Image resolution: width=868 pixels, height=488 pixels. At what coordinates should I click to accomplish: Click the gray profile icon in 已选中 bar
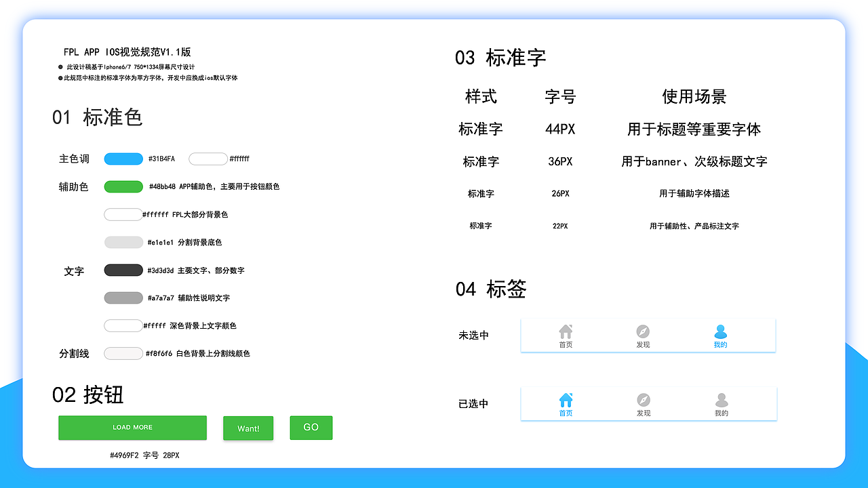point(722,400)
